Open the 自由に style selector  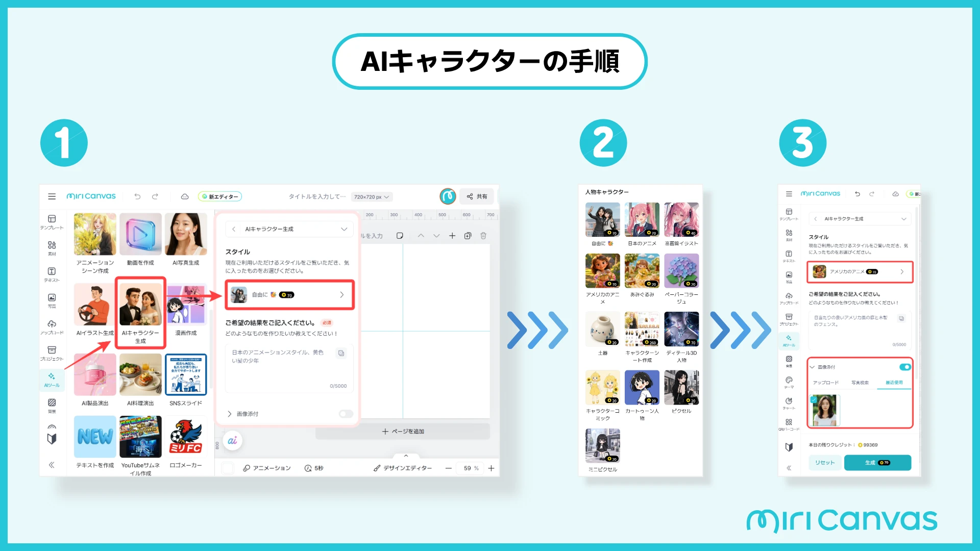tap(289, 294)
